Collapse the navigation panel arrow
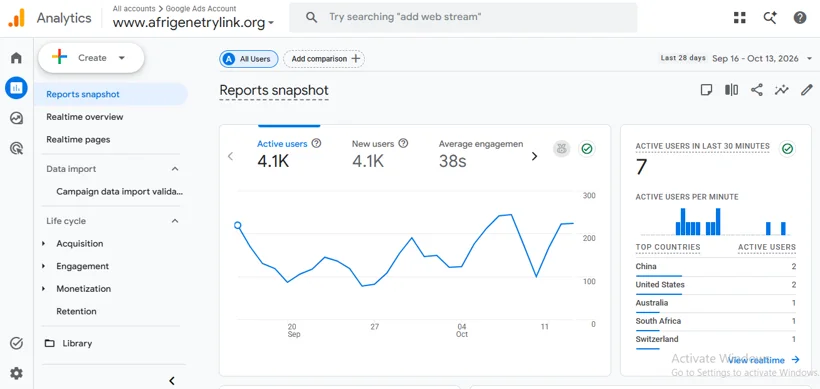This screenshot has height=389, width=820. pos(172,381)
